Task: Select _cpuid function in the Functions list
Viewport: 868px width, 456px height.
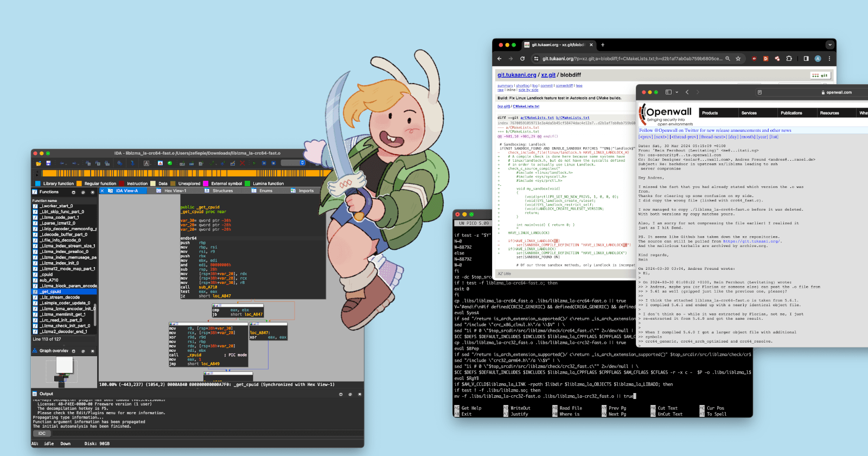Action: pyautogui.click(x=64, y=275)
